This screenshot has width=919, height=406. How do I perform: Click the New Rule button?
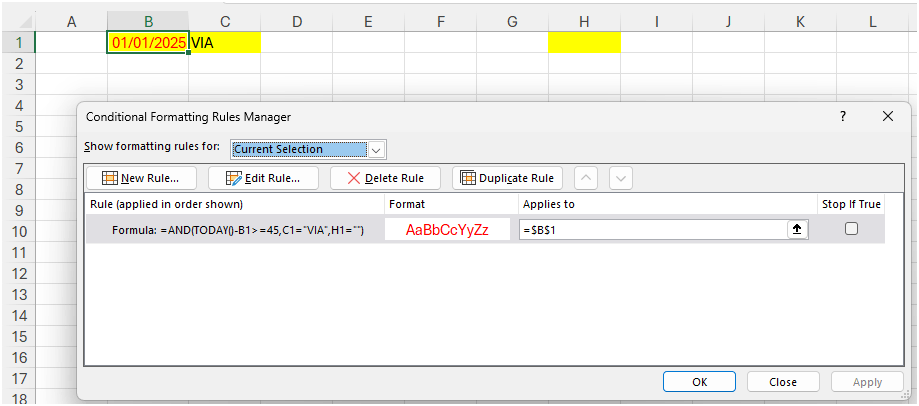pos(141,178)
